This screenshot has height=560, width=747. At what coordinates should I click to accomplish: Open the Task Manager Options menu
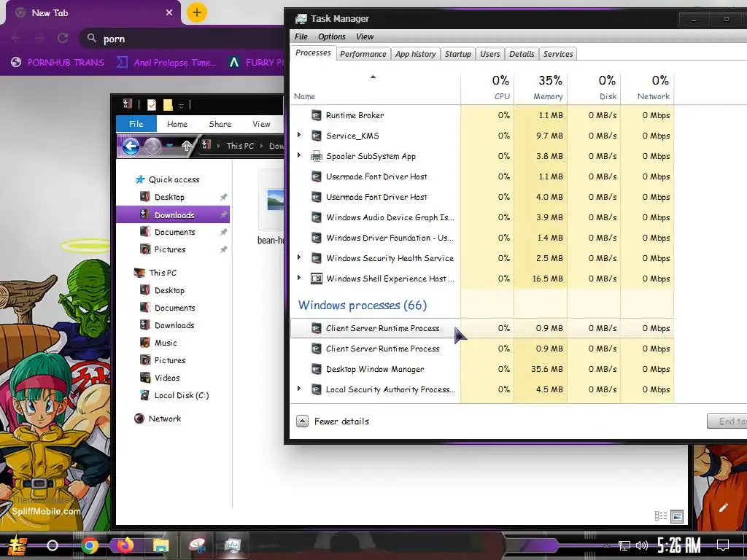pyautogui.click(x=332, y=36)
